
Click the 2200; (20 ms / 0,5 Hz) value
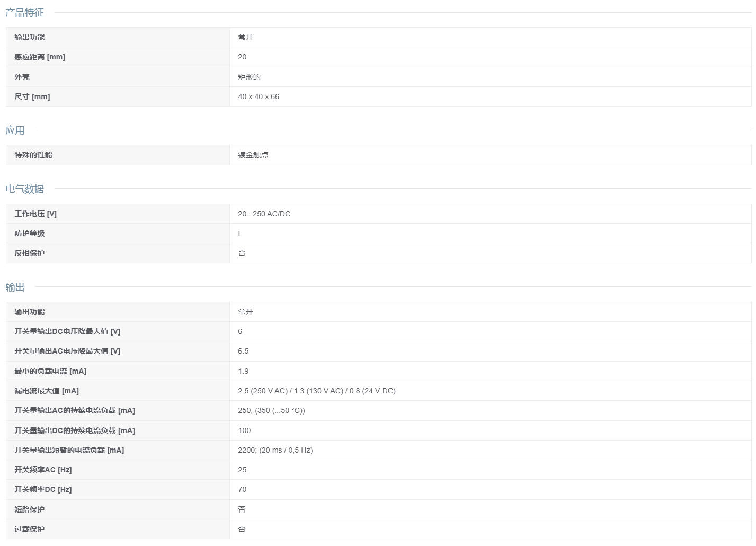[x=275, y=450]
